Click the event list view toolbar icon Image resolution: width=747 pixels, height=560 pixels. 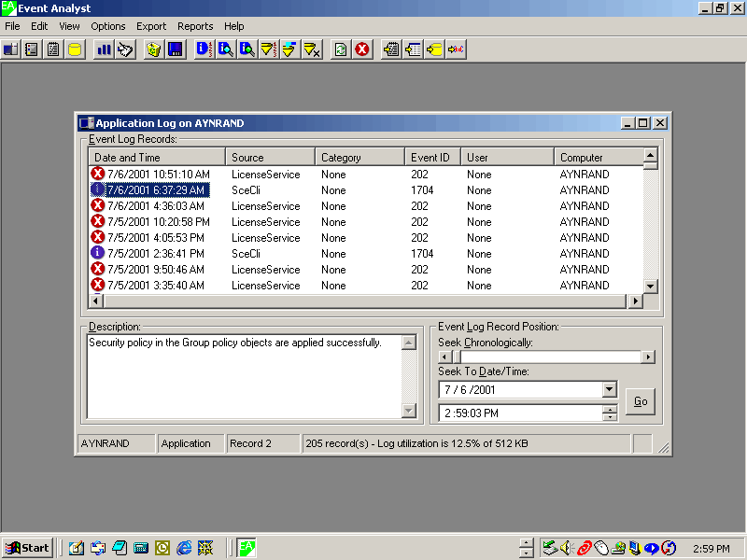pos(32,49)
